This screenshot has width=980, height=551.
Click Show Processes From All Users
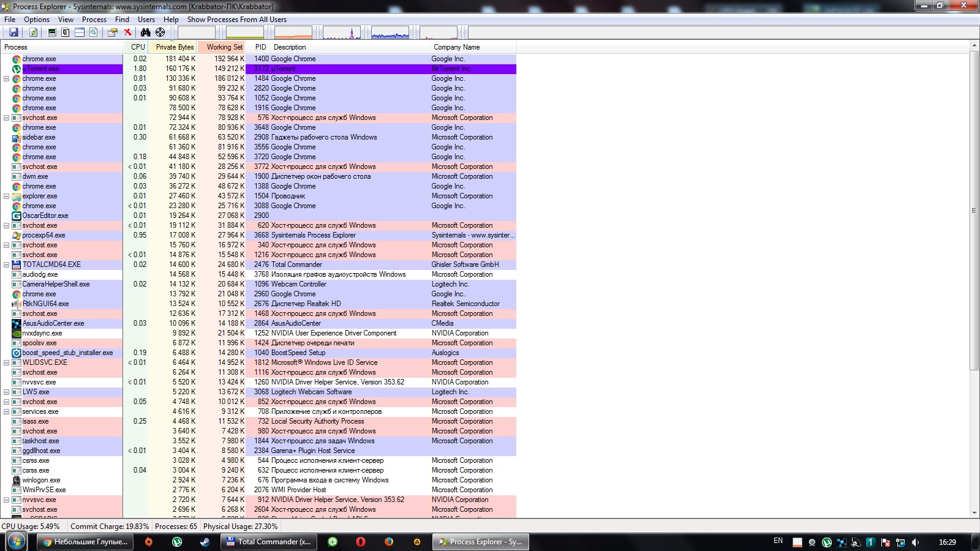tap(236, 20)
